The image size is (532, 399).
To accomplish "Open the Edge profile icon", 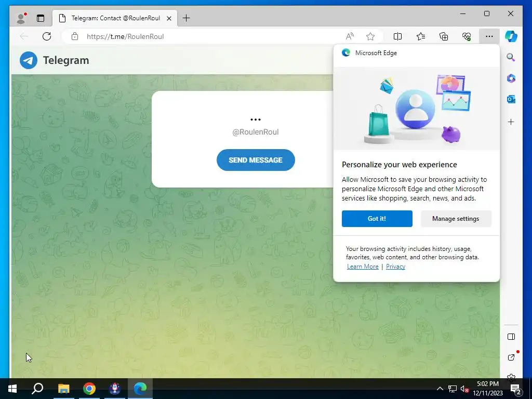I will tap(21, 18).
